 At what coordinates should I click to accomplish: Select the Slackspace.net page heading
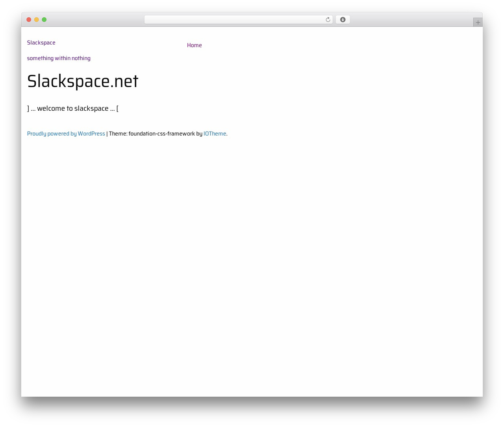[x=83, y=81]
